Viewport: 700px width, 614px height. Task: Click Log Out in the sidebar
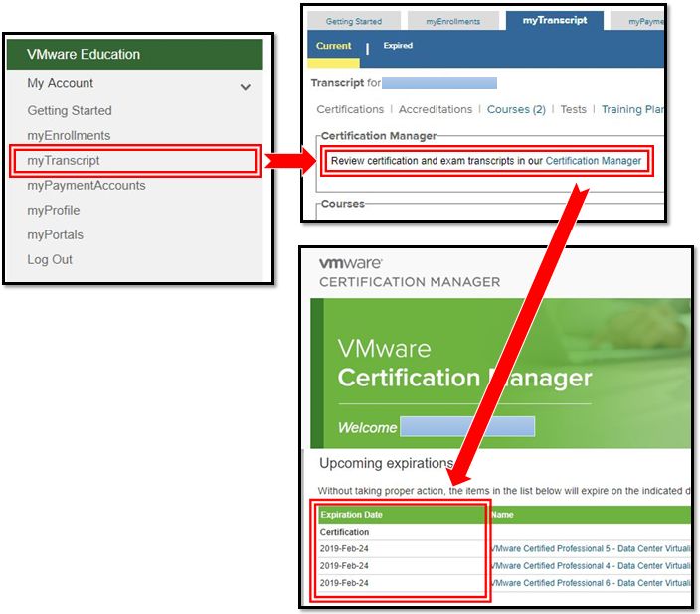[x=50, y=259]
